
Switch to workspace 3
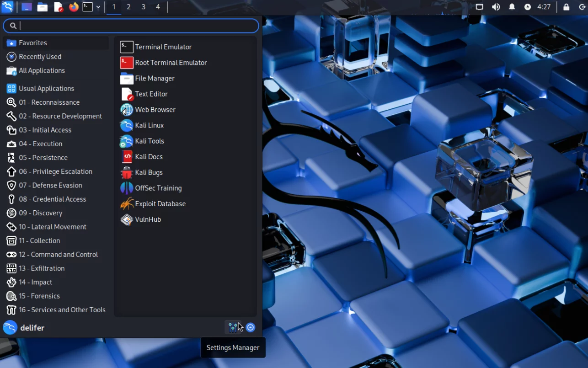point(143,7)
